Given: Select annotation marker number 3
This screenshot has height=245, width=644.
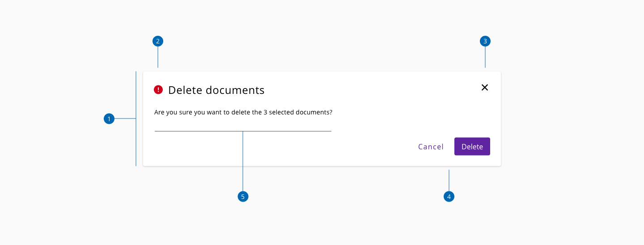Looking at the screenshot, I should coord(485,41).
